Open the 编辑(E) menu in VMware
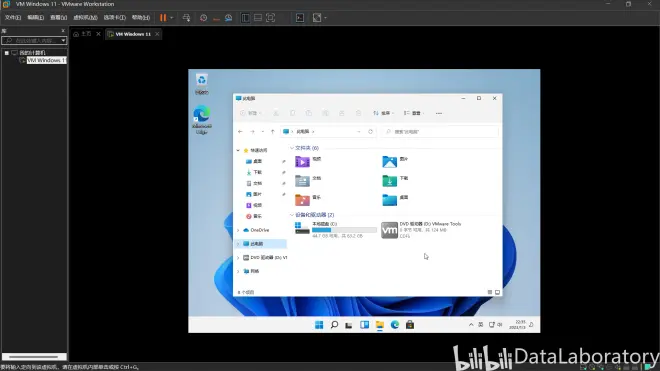Image resolution: width=660 pixels, height=371 pixels. coord(35,18)
